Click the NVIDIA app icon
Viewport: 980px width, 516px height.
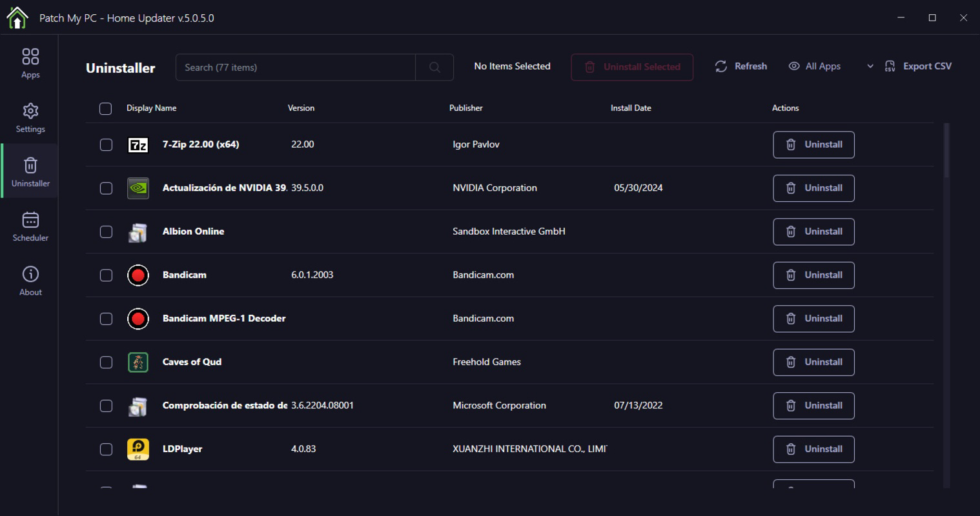[x=138, y=188]
